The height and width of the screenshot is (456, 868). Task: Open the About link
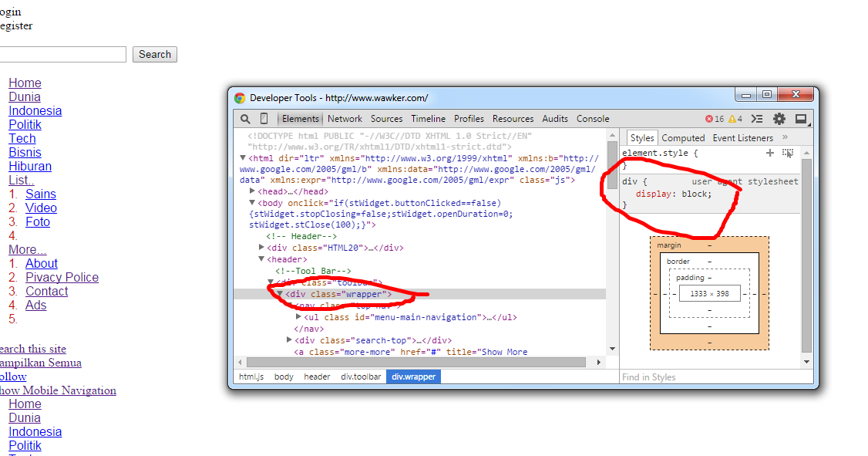coord(42,263)
